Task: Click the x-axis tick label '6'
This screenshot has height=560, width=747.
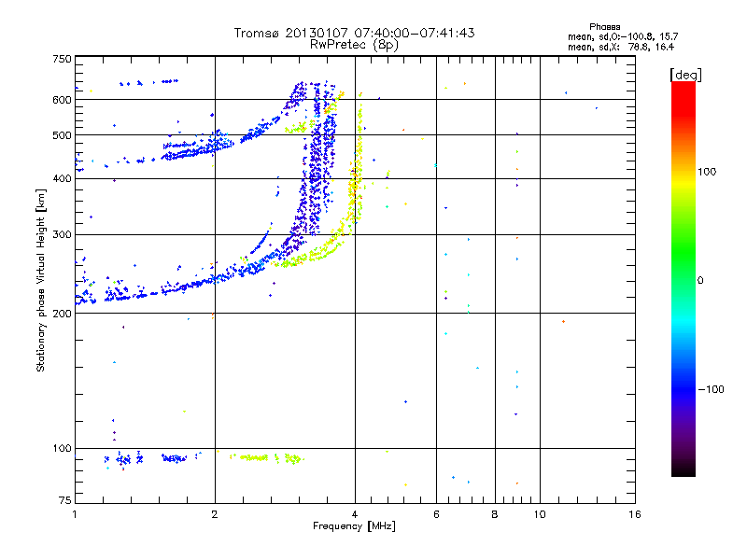Action: pos(436,514)
